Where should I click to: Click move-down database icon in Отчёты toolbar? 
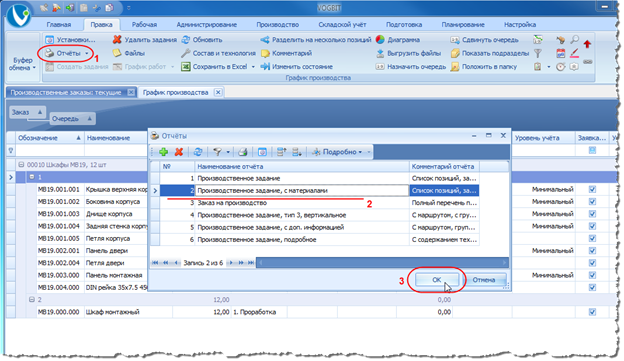[x=296, y=152]
